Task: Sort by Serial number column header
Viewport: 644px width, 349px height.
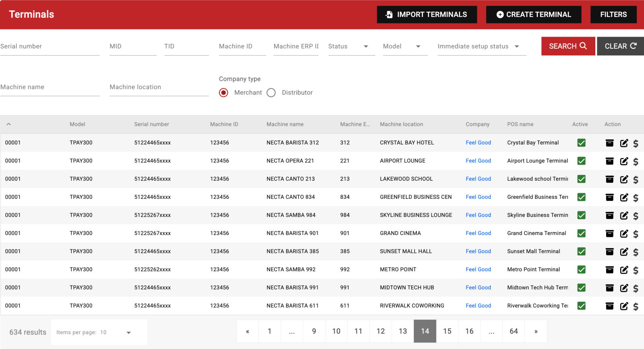Action: tap(151, 124)
